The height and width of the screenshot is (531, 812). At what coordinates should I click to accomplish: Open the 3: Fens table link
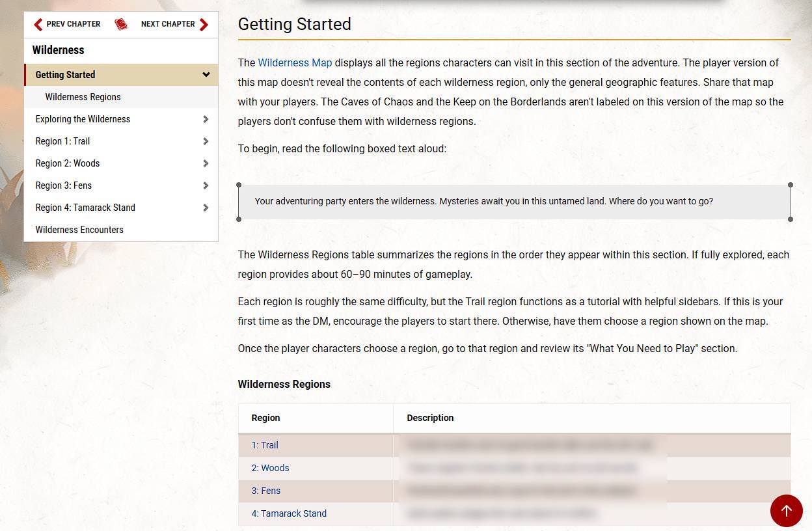click(x=266, y=491)
